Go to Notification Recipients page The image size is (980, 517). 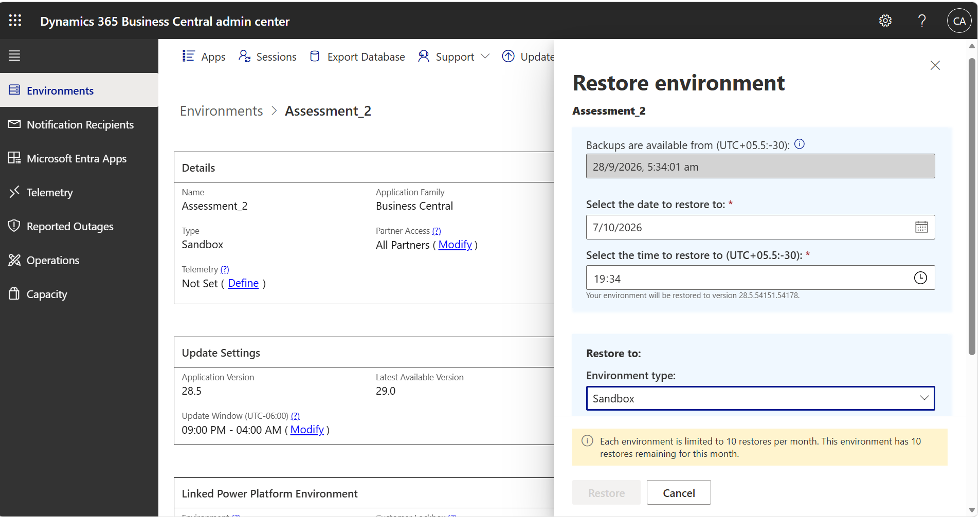[80, 124]
